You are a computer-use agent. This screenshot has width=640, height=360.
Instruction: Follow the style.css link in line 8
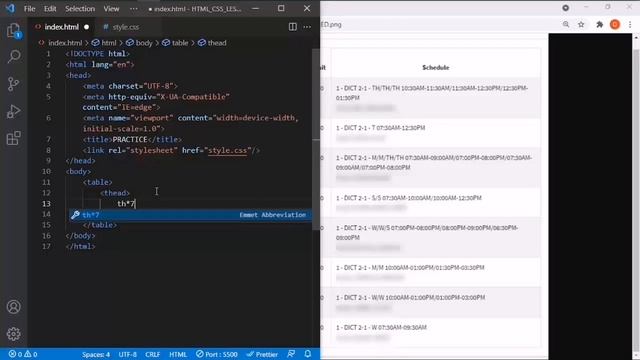coord(227,150)
